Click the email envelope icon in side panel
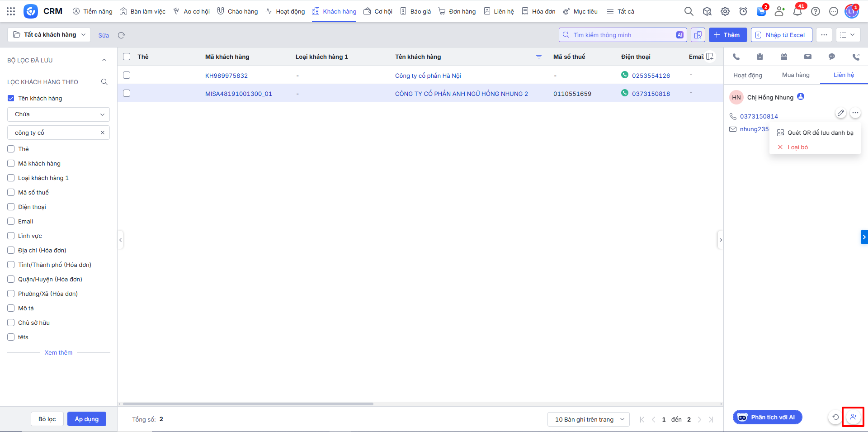 coord(808,57)
